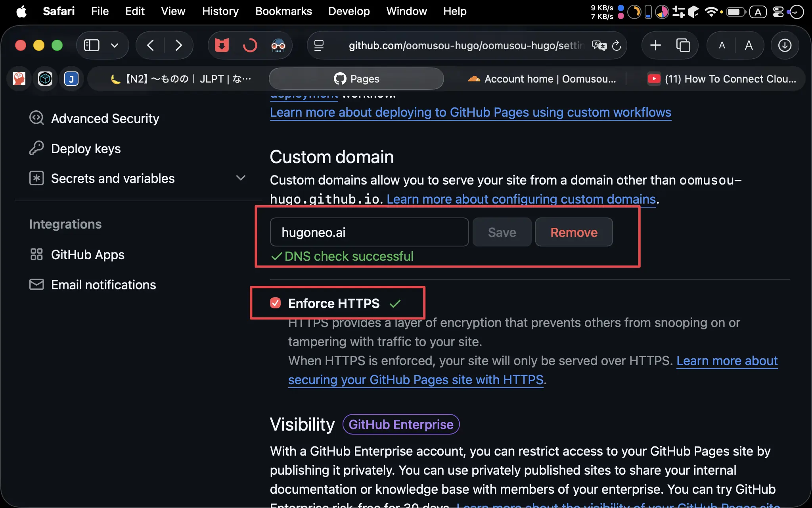This screenshot has height=508, width=812.
Task: Open Control Center in menu bar
Action: [x=778, y=12]
